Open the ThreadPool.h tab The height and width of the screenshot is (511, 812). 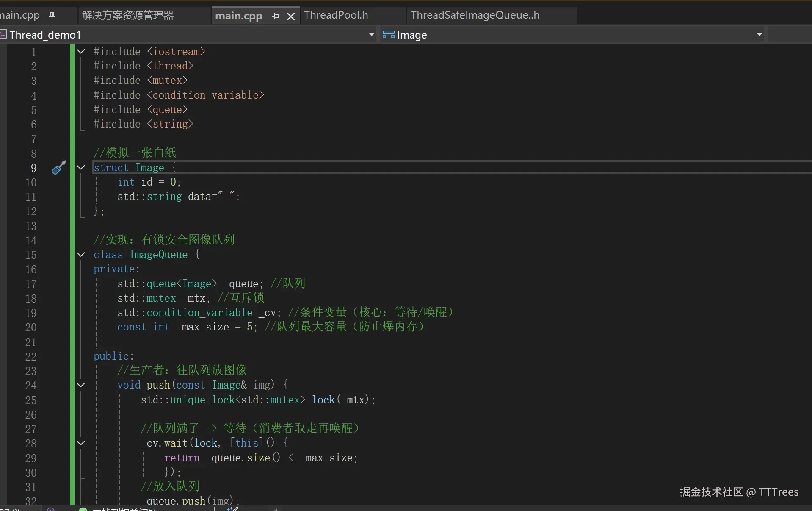(336, 15)
